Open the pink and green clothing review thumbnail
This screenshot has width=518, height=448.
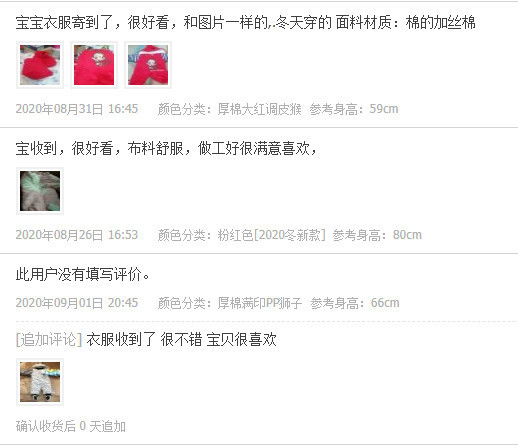[x=40, y=191]
